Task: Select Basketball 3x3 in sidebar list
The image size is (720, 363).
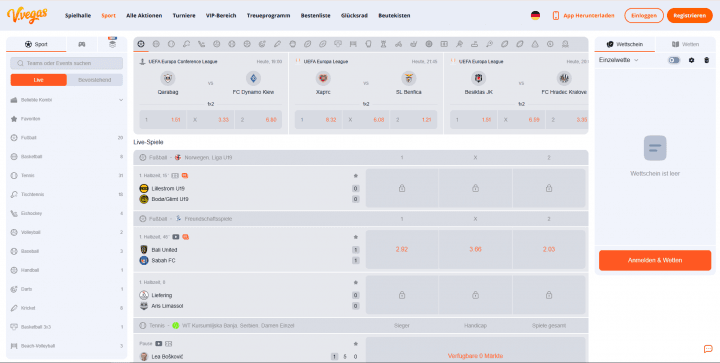Action: (x=67, y=327)
